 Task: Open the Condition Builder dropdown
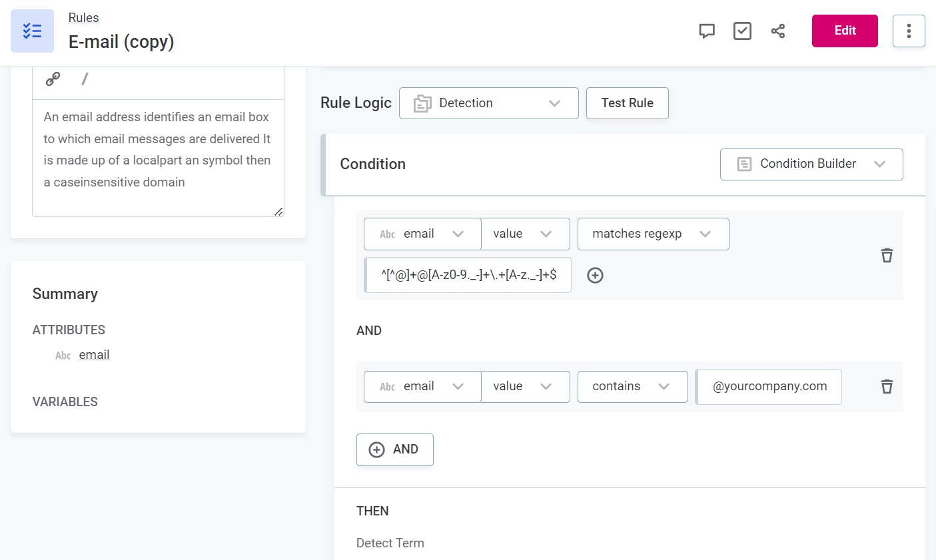(x=811, y=164)
